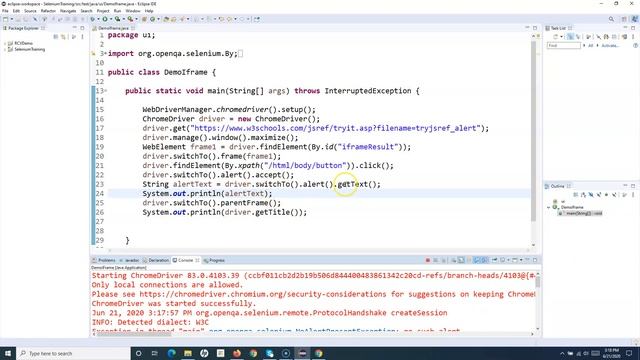
Task: Click the New Java Package toolbar icon
Action: [x=144, y=19]
